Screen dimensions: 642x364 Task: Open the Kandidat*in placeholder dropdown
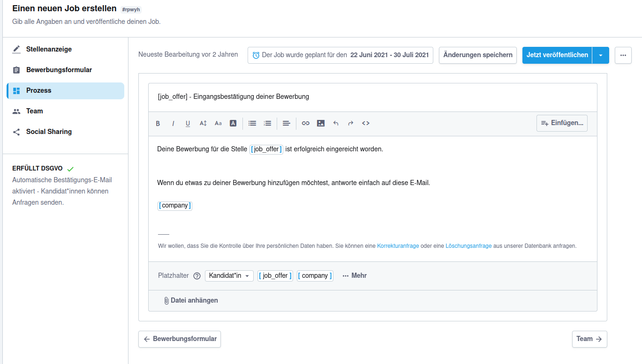click(x=229, y=275)
